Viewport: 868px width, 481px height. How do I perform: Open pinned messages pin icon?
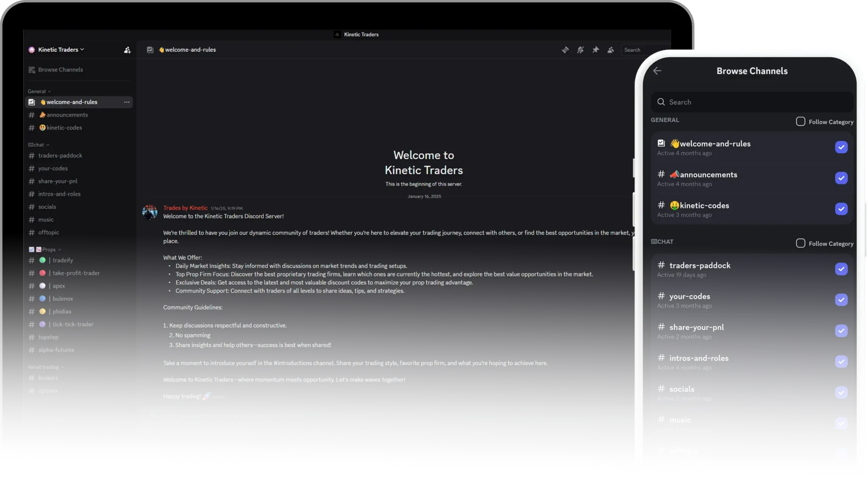tap(595, 50)
